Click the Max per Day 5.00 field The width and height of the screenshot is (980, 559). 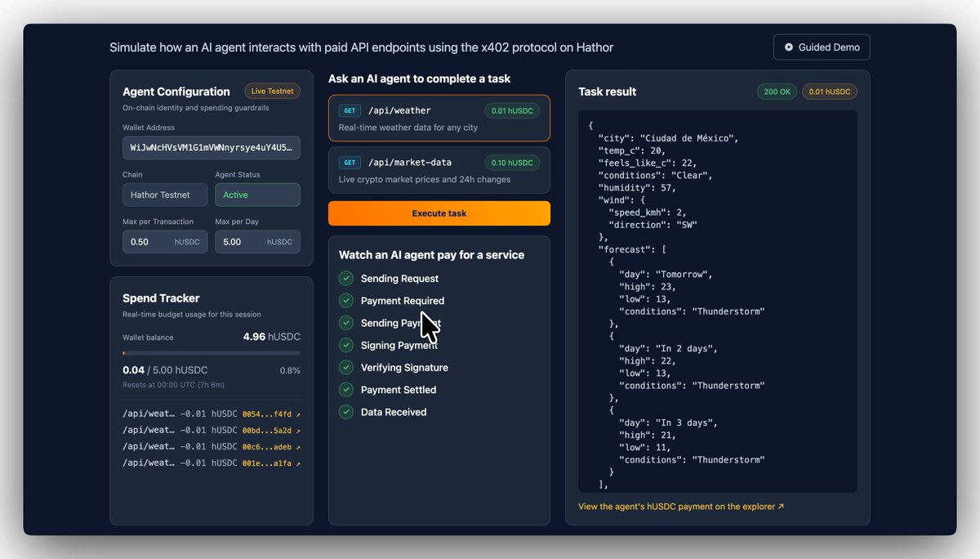pyautogui.click(x=257, y=242)
